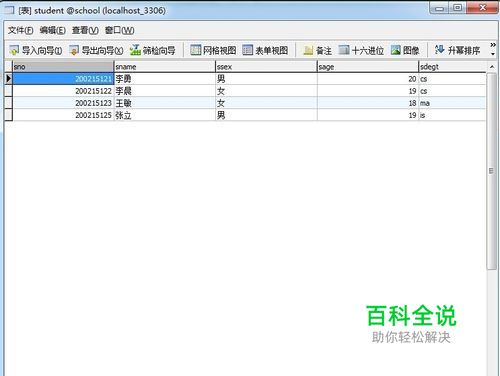Click sdegt cell 'ma'
This screenshot has width=500, height=376.
452,103
